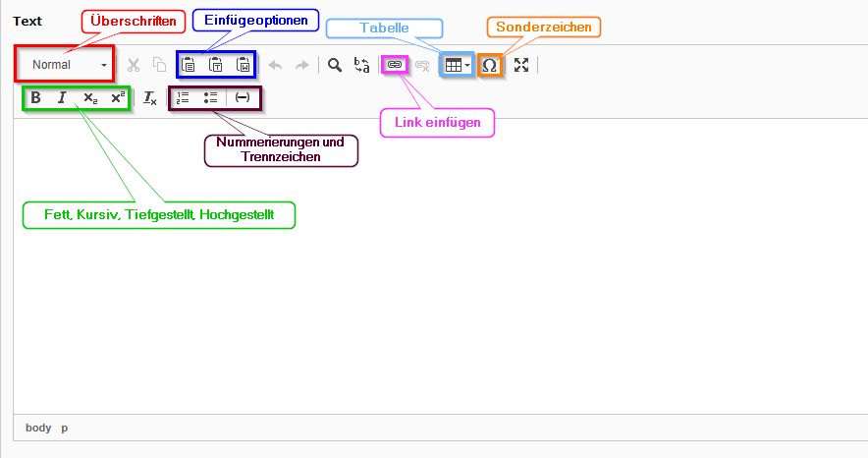868x458 pixels.
Task: Click the hyphen separator icon in parentheses
Action: coord(243,97)
